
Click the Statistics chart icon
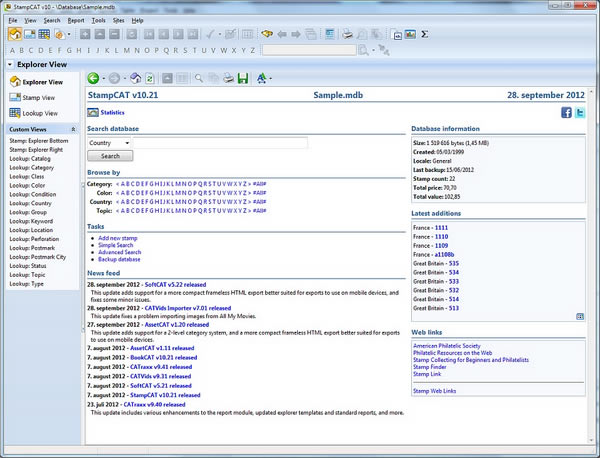click(x=92, y=113)
